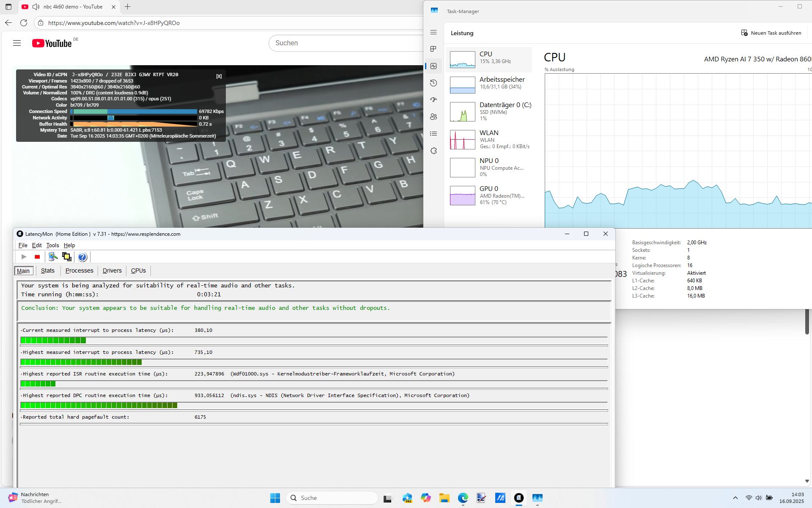The height and width of the screenshot is (508, 812).
Task: Open LatencyMon help question mark icon
Action: pos(82,257)
